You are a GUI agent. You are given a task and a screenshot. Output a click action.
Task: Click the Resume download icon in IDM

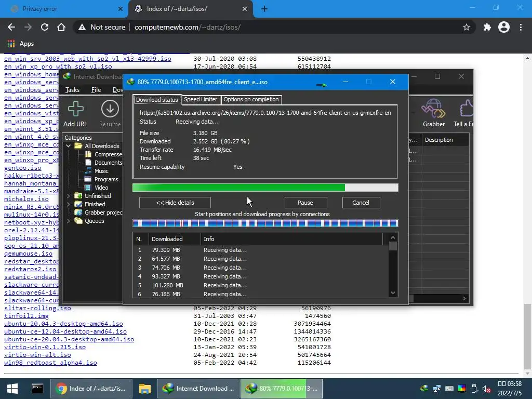coord(110,114)
